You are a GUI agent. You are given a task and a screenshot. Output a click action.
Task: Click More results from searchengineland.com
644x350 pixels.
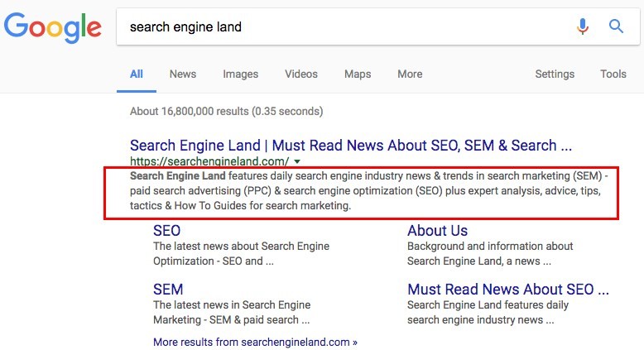click(255, 341)
